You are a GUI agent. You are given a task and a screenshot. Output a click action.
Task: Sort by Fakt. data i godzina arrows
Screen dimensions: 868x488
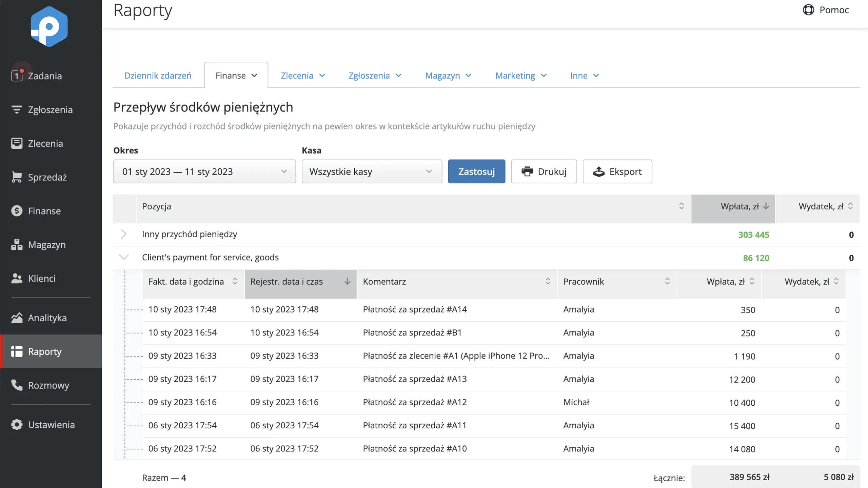[235, 281]
